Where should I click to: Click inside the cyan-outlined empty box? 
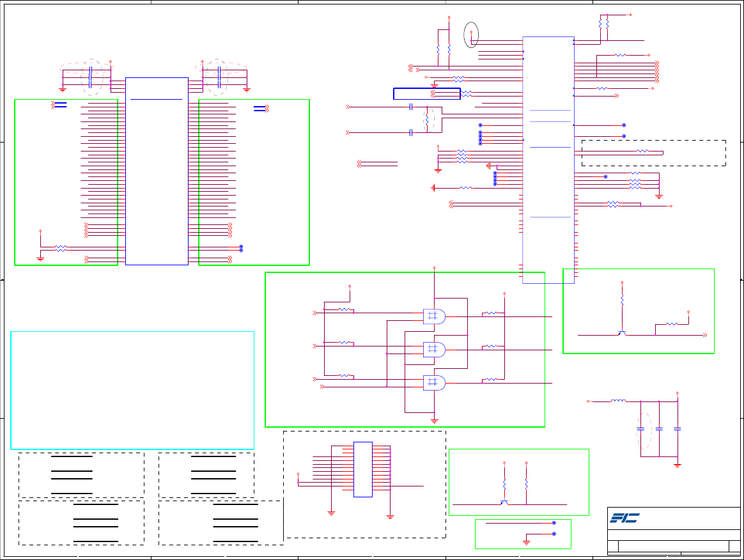132,390
